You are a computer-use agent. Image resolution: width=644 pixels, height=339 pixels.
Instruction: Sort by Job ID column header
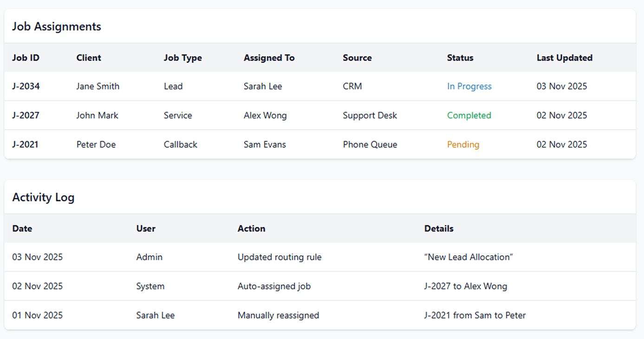26,58
